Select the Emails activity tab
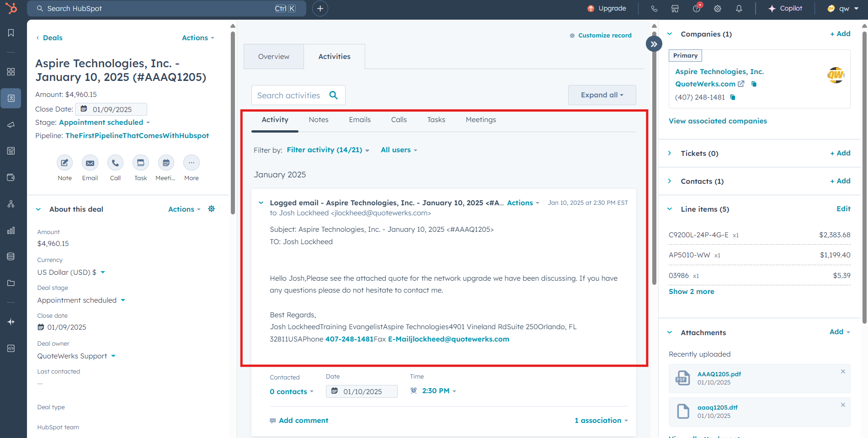The width and height of the screenshot is (868, 438). click(360, 119)
